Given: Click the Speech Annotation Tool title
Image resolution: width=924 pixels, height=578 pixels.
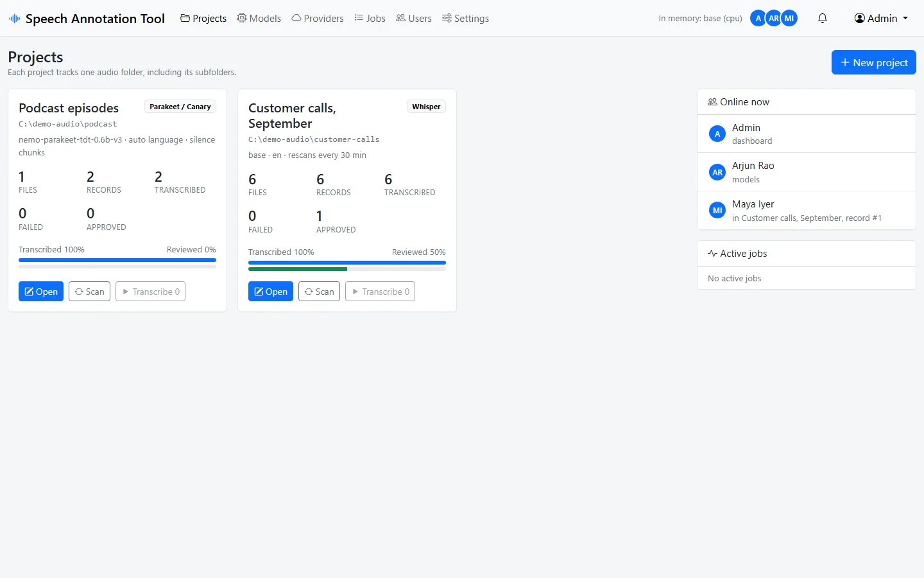Looking at the screenshot, I should pos(95,19).
